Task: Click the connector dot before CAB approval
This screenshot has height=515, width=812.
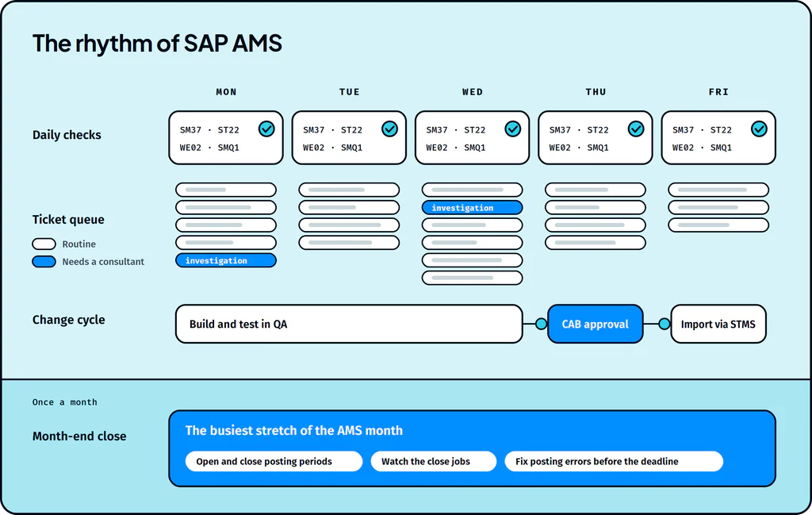Action: 541,324
